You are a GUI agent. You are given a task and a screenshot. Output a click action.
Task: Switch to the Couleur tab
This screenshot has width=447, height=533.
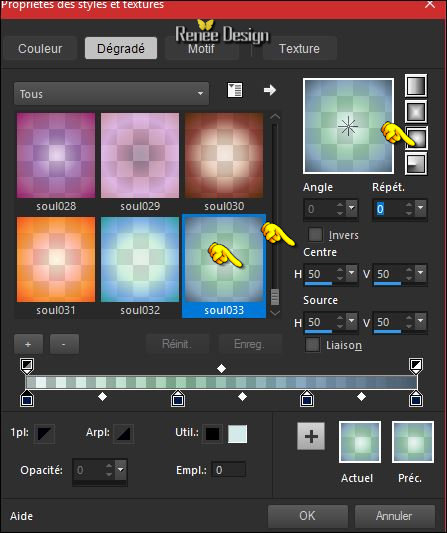pyautogui.click(x=40, y=49)
